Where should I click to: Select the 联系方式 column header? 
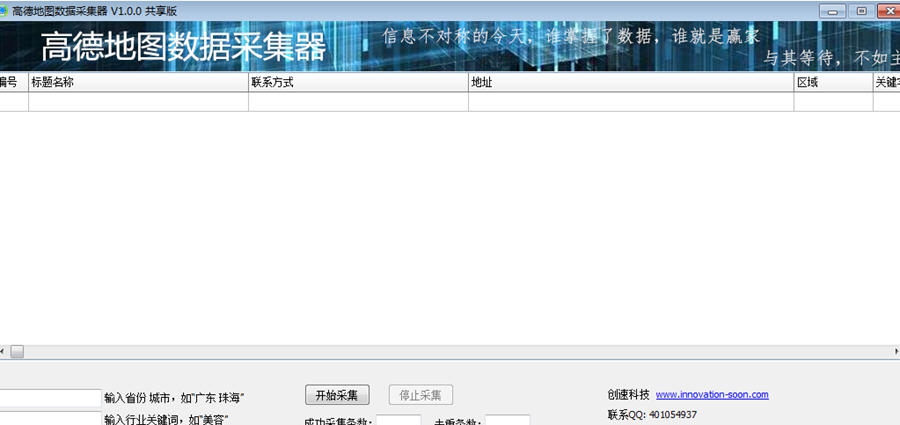pyautogui.click(x=359, y=82)
